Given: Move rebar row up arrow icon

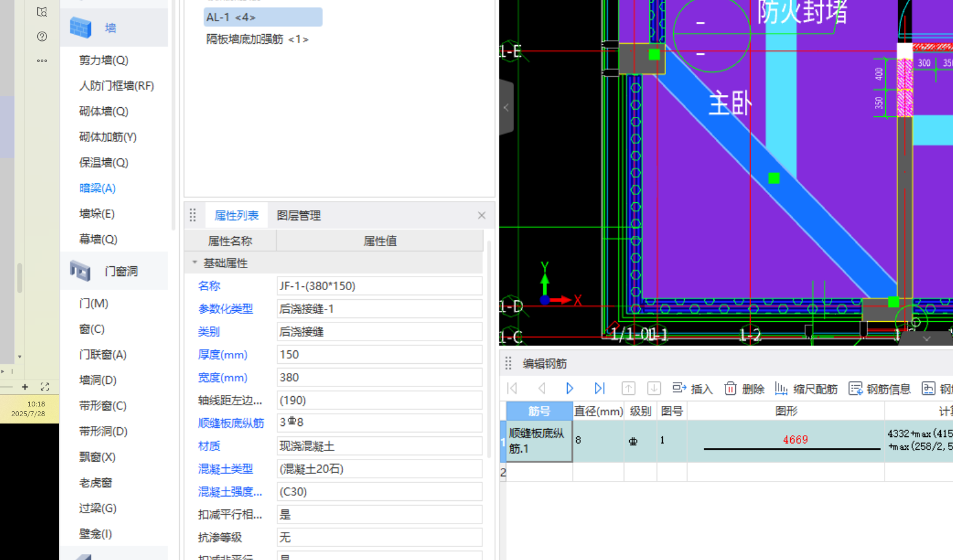Looking at the screenshot, I should pyautogui.click(x=629, y=388).
